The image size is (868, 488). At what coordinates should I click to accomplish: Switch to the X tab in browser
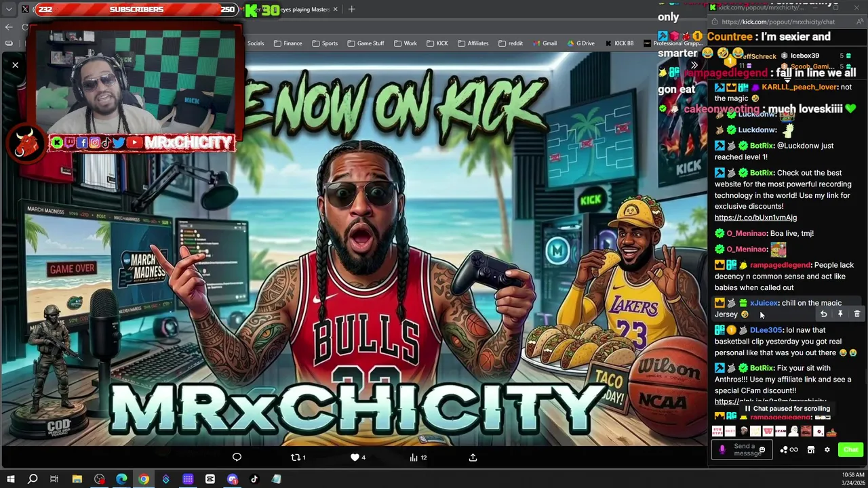pos(25,9)
